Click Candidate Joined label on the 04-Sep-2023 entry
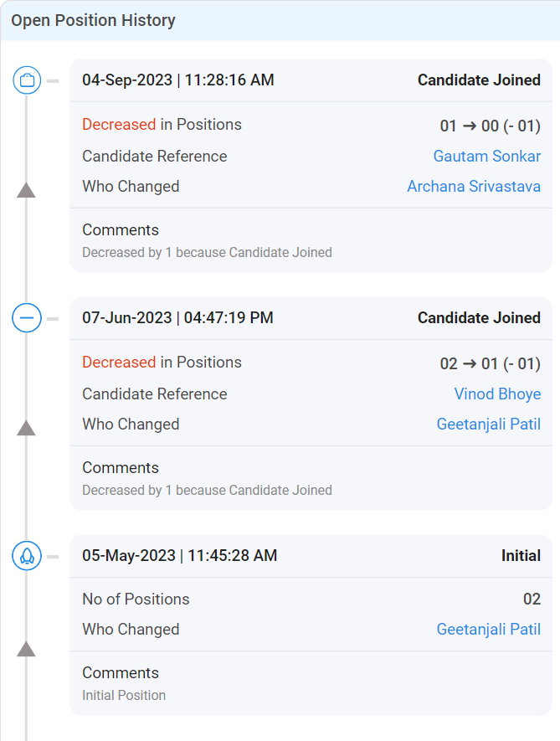Screen dimensions: 560x741 [479, 80]
